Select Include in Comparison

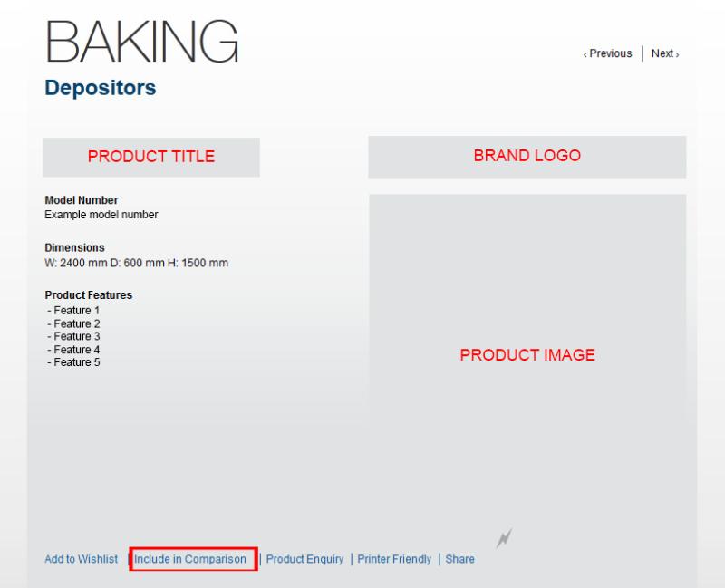pos(190,559)
